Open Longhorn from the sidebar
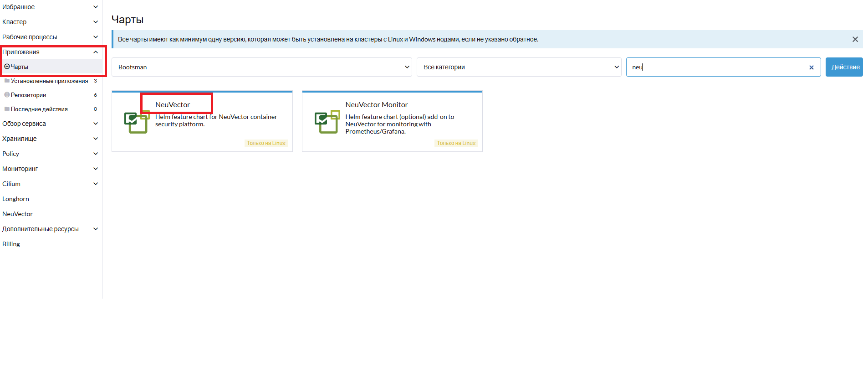The image size is (868, 388). pos(16,199)
